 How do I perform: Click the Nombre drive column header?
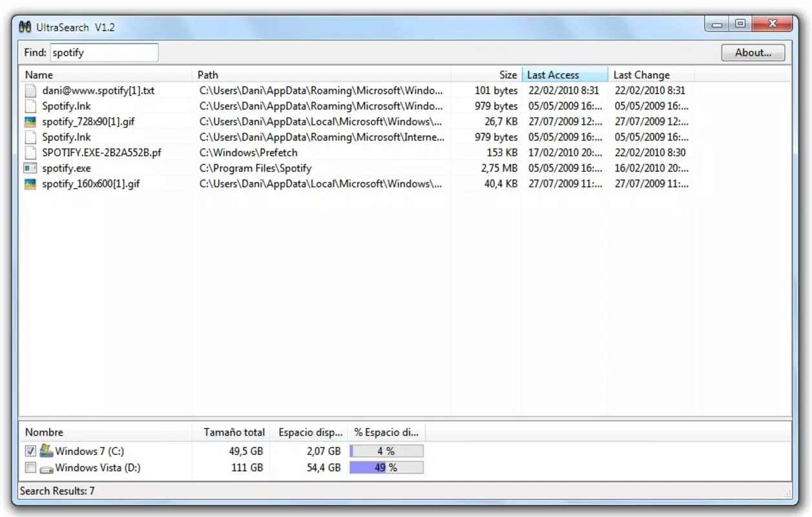pos(105,432)
